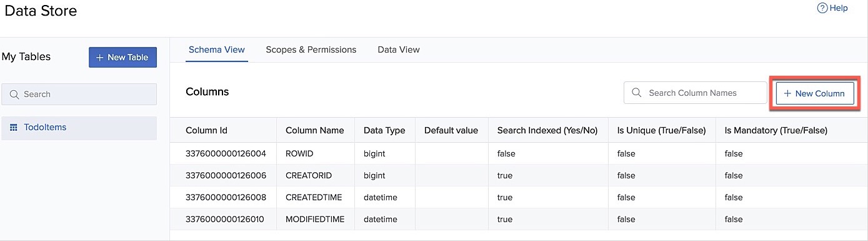This screenshot has width=868, height=241.
Task: Click the CREATORID column name cell
Action: (309, 175)
